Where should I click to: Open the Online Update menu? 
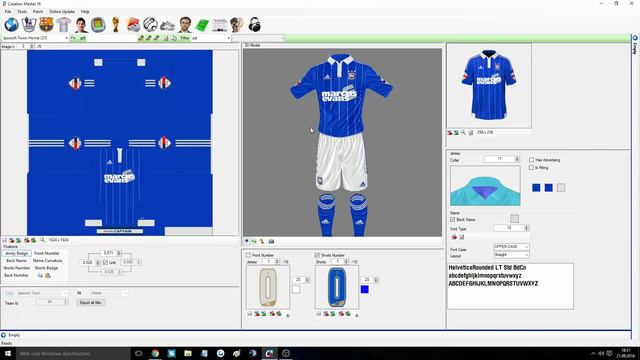point(62,11)
